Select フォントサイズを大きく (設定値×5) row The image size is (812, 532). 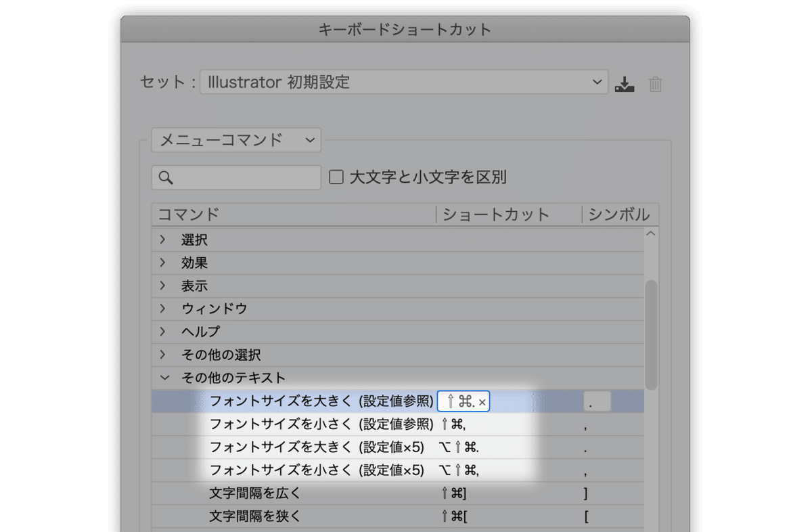pyautogui.click(x=398, y=447)
